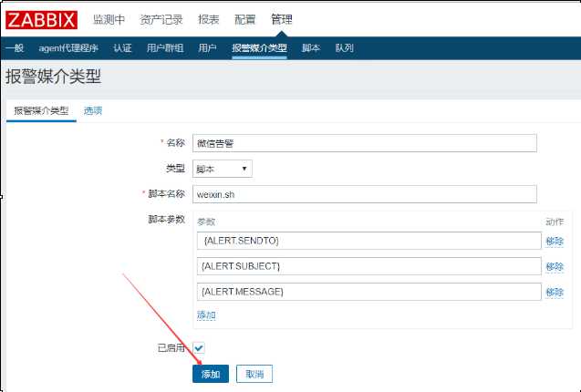Viewport: 581px width, 392px height.
Task: Go to the 脚本 submenu
Action: tap(311, 47)
